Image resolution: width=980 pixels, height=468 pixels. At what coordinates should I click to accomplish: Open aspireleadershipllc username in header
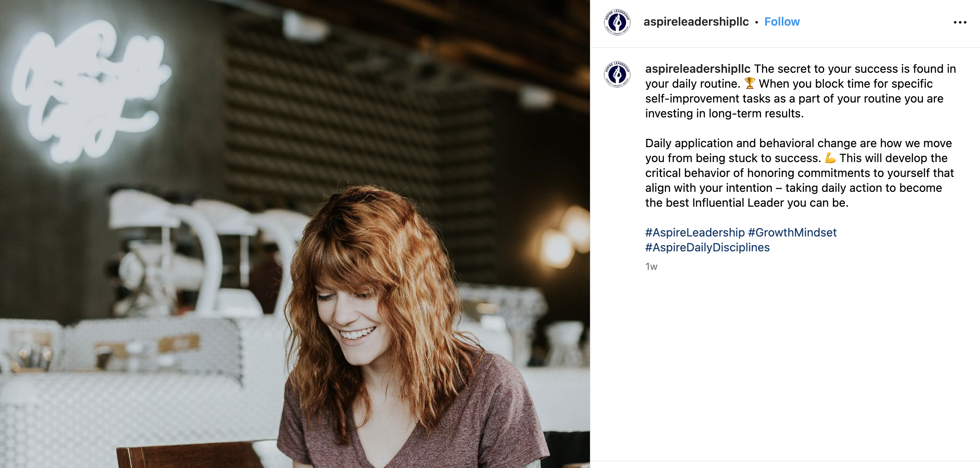click(696, 21)
